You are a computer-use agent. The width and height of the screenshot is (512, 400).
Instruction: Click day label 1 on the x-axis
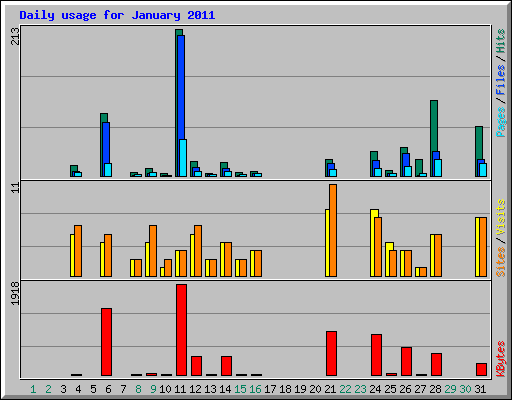(x=33, y=389)
